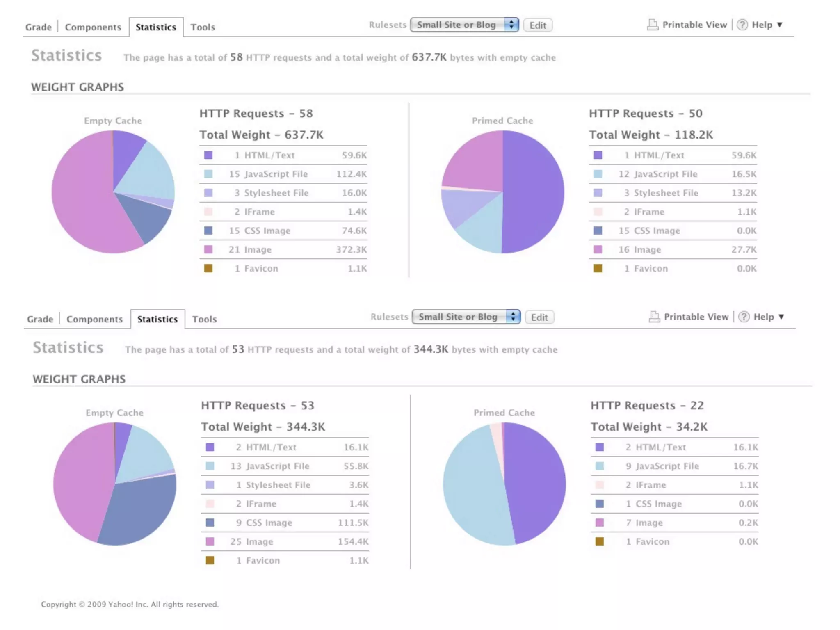This screenshot has height=630, width=840.
Task: Click the help question-mark icon in the bottom panel
Action: [744, 317]
